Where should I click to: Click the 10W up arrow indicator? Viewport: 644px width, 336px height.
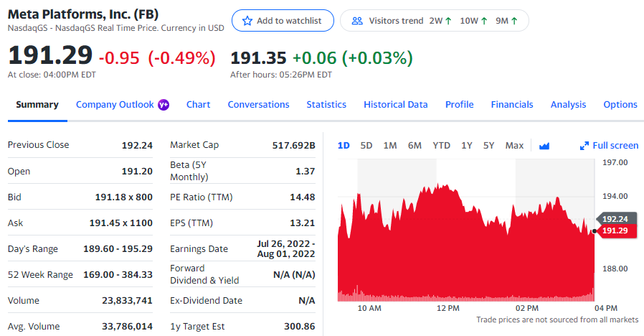point(484,21)
